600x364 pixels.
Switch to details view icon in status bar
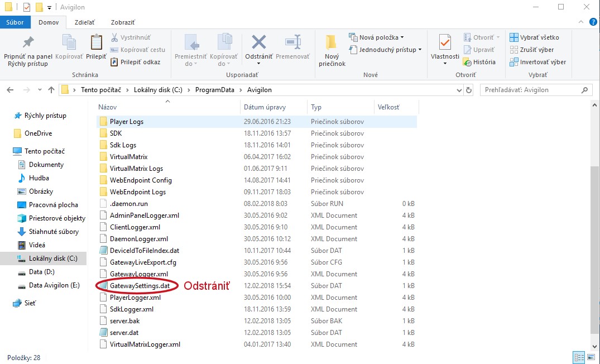579,357
